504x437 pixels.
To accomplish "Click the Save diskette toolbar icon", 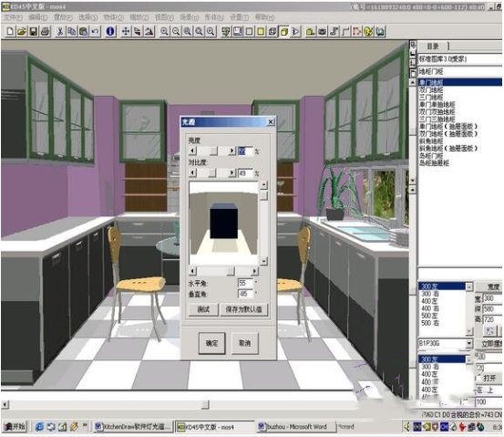I will [x=34, y=32].
